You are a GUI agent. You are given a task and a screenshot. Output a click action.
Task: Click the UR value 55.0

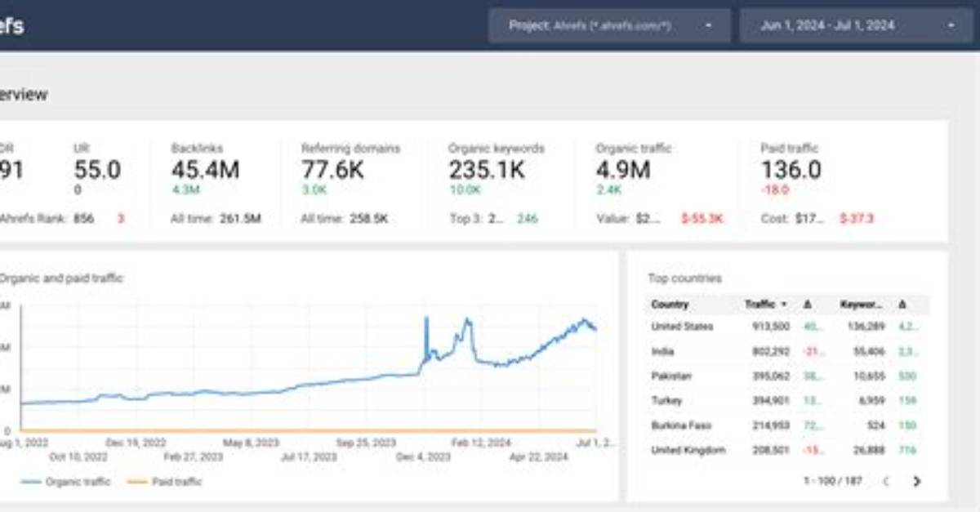97,171
